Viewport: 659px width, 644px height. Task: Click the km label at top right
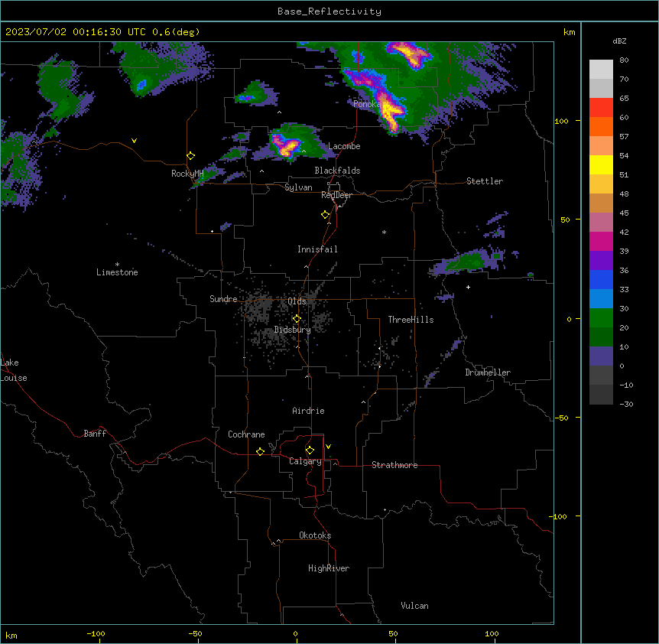[x=569, y=32]
